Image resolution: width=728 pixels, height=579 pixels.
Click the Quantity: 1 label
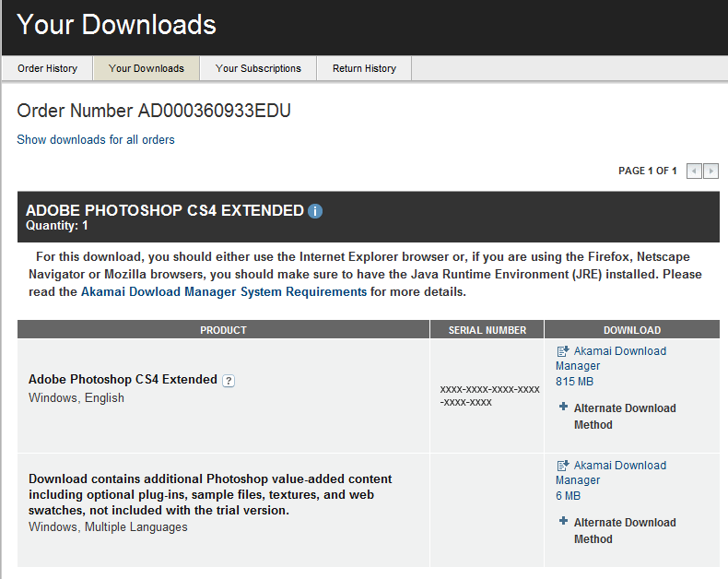[x=56, y=226]
